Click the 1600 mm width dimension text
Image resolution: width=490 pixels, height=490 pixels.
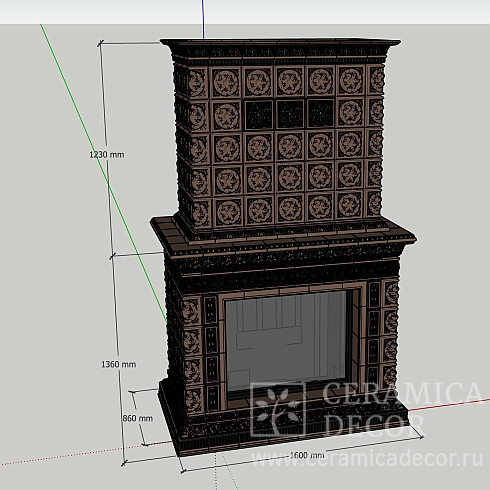point(307,455)
